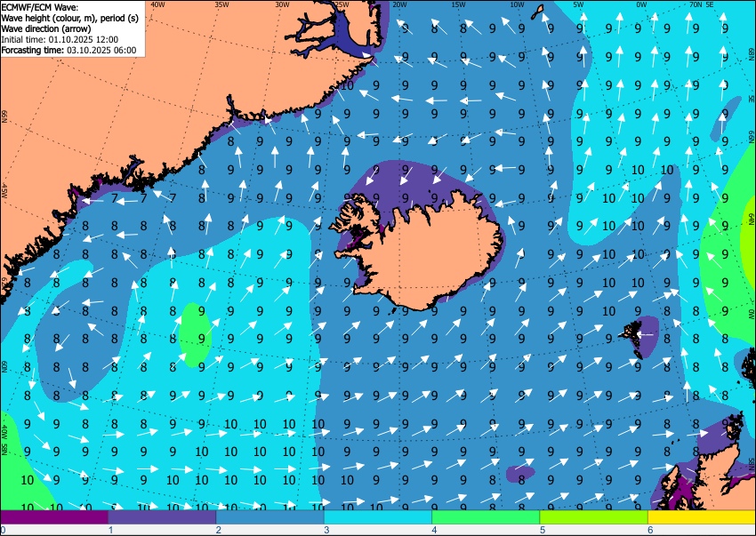756x536 pixels.
Task: Click the '15W' longitude label at top
Action: tap(458, 4)
